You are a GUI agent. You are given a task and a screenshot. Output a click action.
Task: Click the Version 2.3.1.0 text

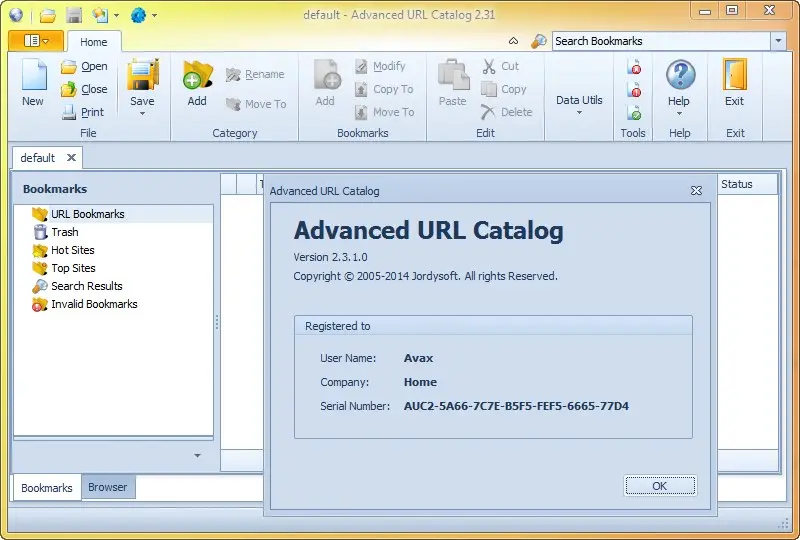pyautogui.click(x=330, y=257)
